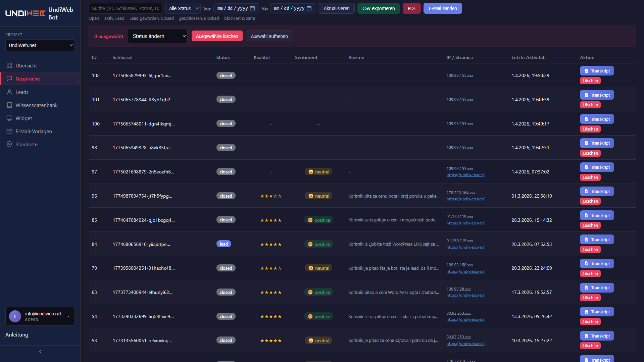Open the undiweb.net link on row 85
The width and height of the screenshot is (644, 362).
click(465, 223)
